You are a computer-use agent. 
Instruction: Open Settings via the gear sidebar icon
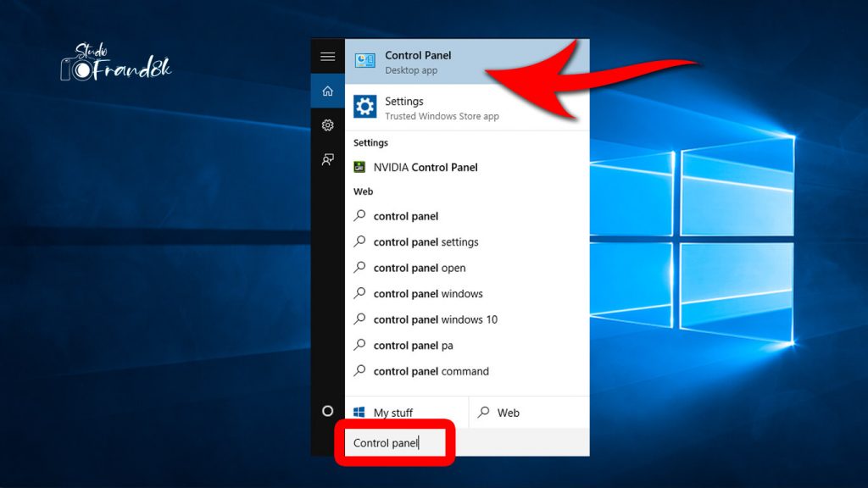[x=327, y=125]
